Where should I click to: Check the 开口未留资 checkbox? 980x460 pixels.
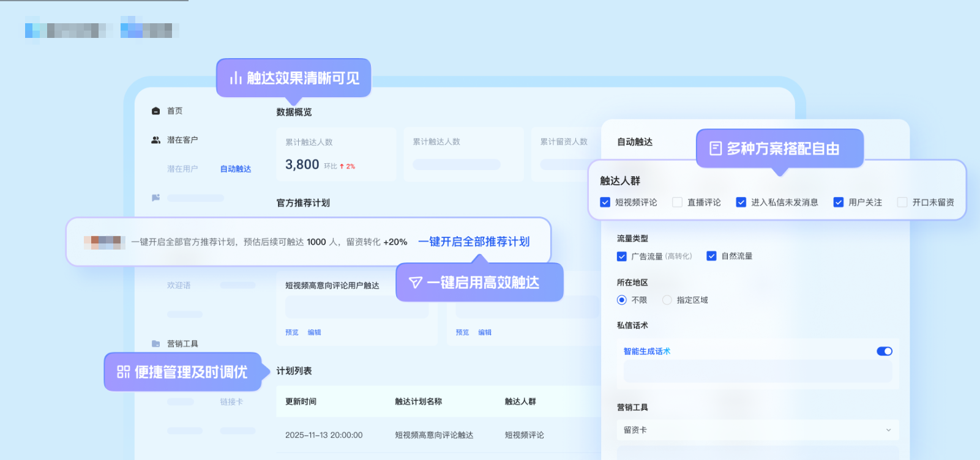point(902,202)
